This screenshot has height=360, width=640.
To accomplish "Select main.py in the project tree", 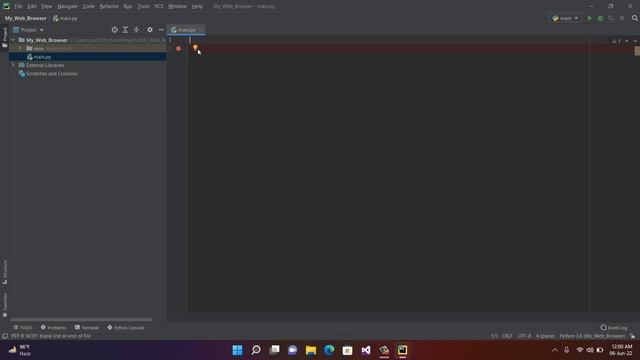I will point(88,57).
